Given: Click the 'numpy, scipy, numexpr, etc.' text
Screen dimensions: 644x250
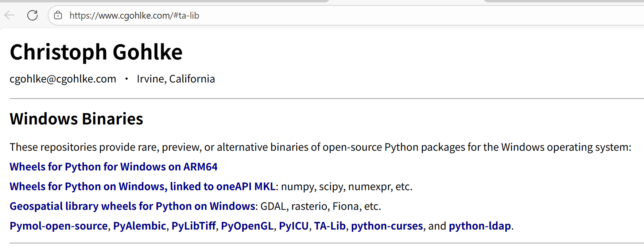Looking at the screenshot, I should (346, 186).
